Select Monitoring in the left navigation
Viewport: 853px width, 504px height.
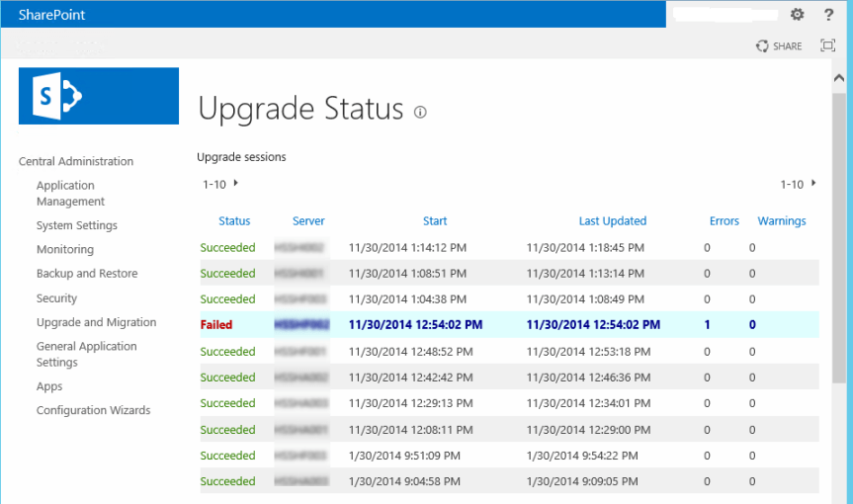coord(65,249)
